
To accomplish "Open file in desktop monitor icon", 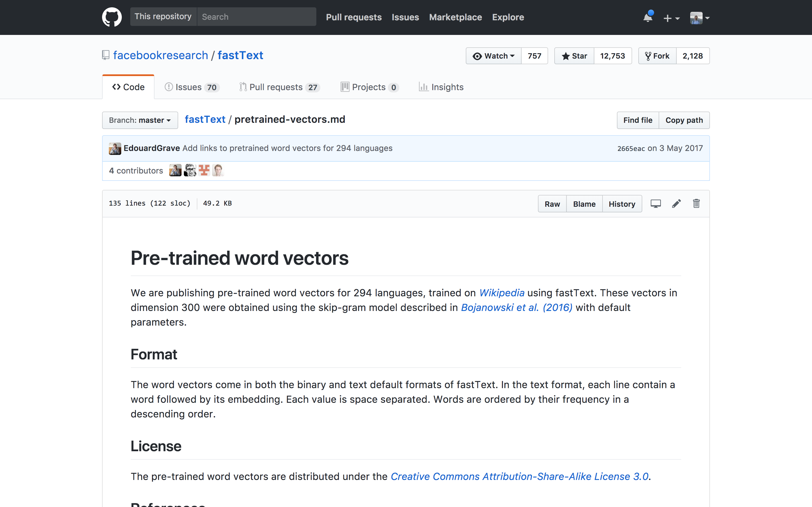I will [655, 204].
